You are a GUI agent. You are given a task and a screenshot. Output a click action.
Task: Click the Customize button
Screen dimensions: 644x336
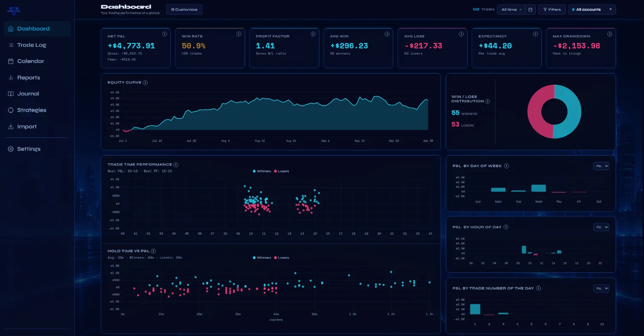click(x=184, y=9)
